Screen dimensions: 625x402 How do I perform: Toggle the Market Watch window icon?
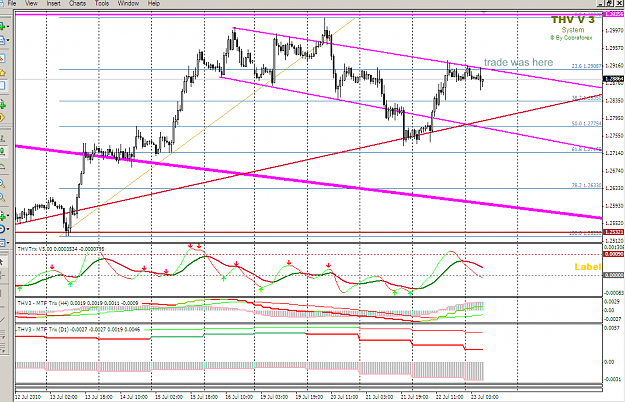pos(2,59)
